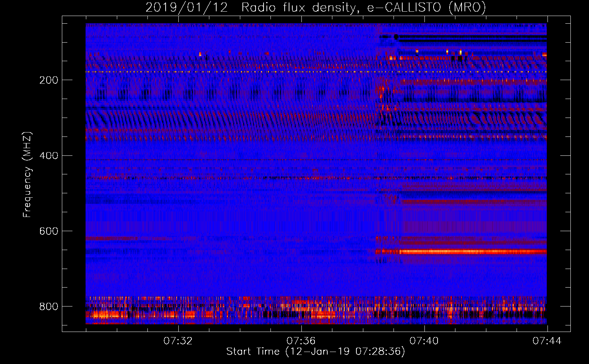This screenshot has width=589, height=364.
Task: Click the 07:44 time tick label
Action: (547, 341)
